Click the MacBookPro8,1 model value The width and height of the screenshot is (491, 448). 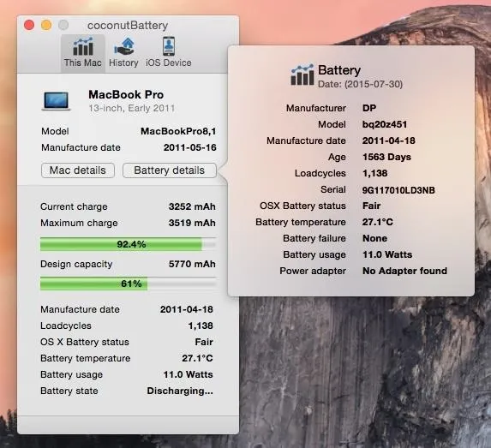[178, 131]
